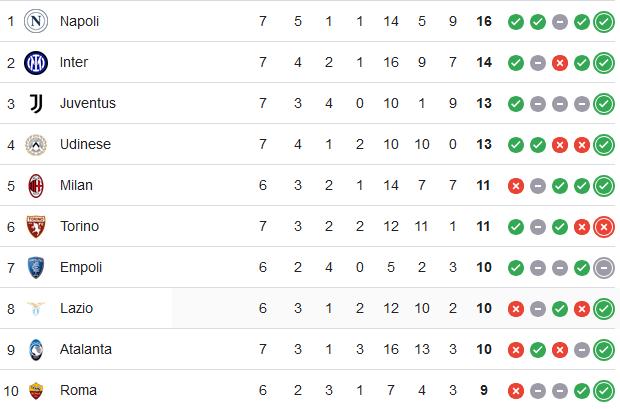This screenshot has width=620, height=409.
Task: Click Roma's points total of 9
Action: pos(484,390)
